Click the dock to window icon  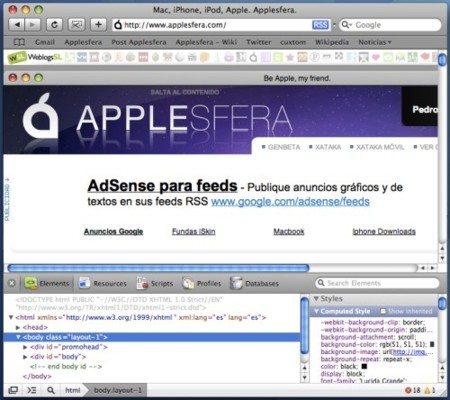(x=13, y=390)
